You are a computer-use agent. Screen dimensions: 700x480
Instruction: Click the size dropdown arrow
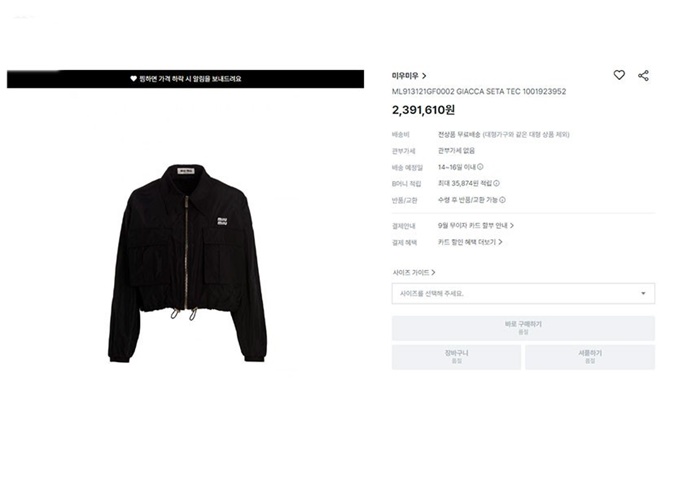pyautogui.click(x=643, y=293)
